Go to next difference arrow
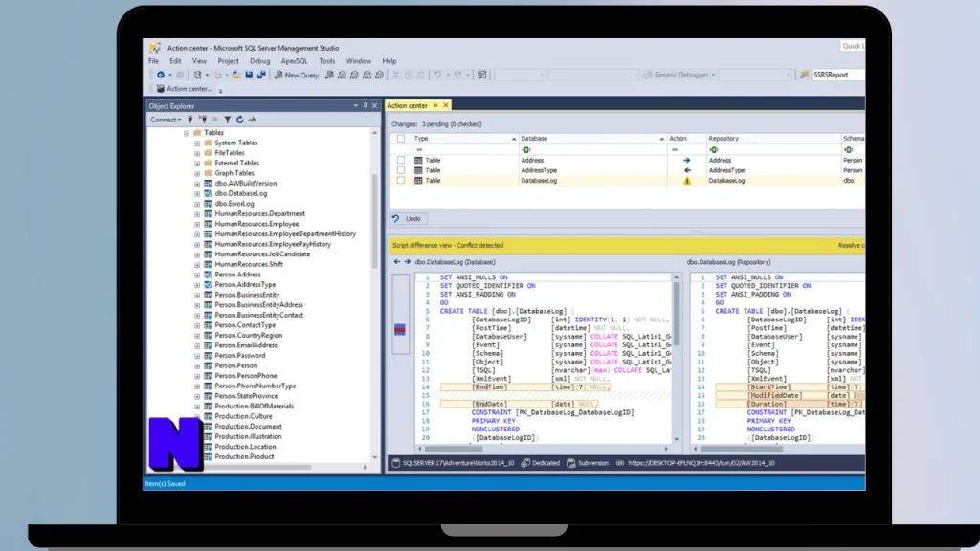This screenshot has width=980, height=551. point(407,262)
